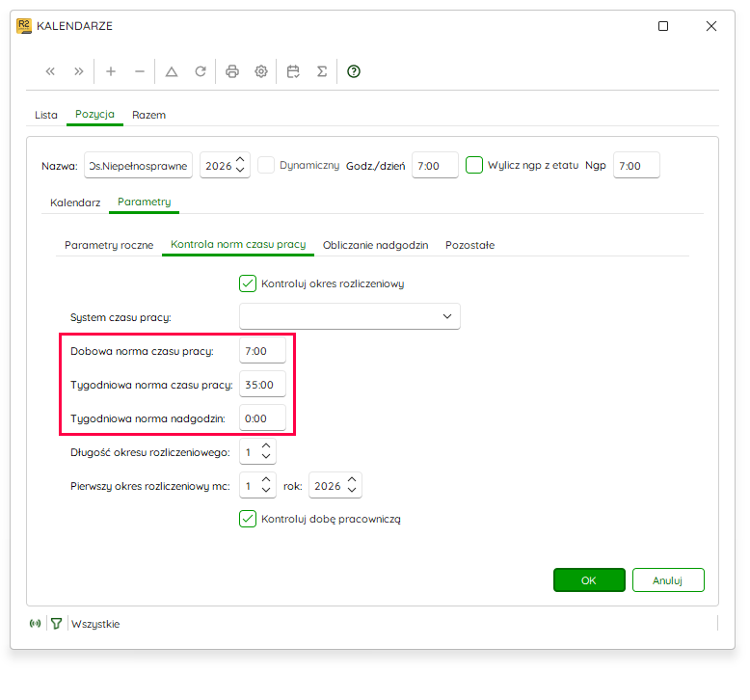Viewport: 750px width, 700px height.
Task: Click the filter funnel icon in status bar
Action: (57, 624)
